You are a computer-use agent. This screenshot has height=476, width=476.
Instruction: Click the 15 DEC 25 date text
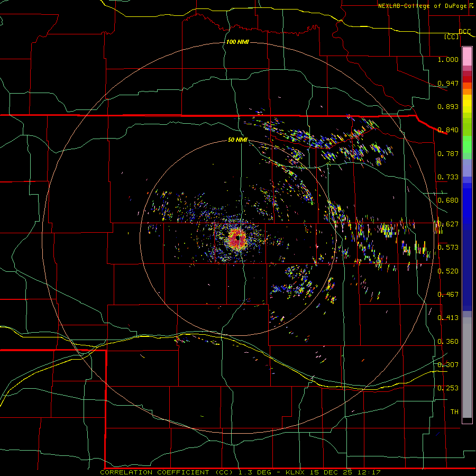pyautogui.click(x=331, y=472)
